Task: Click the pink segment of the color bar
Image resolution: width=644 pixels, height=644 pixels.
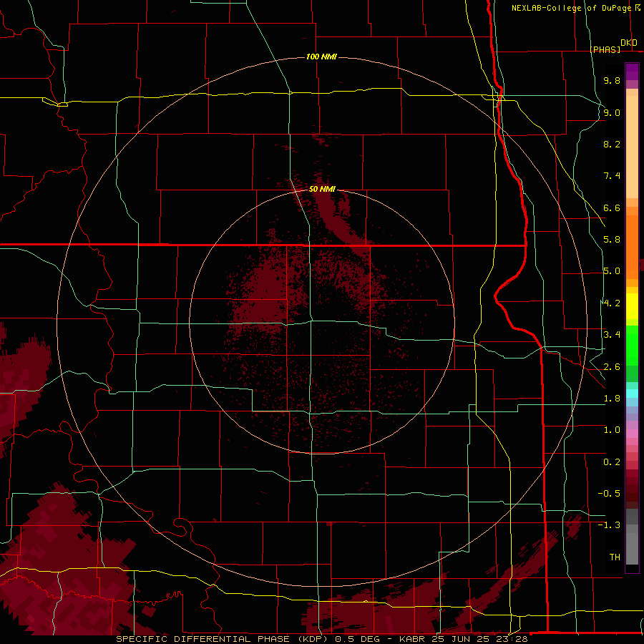Action: click(632, 434)
